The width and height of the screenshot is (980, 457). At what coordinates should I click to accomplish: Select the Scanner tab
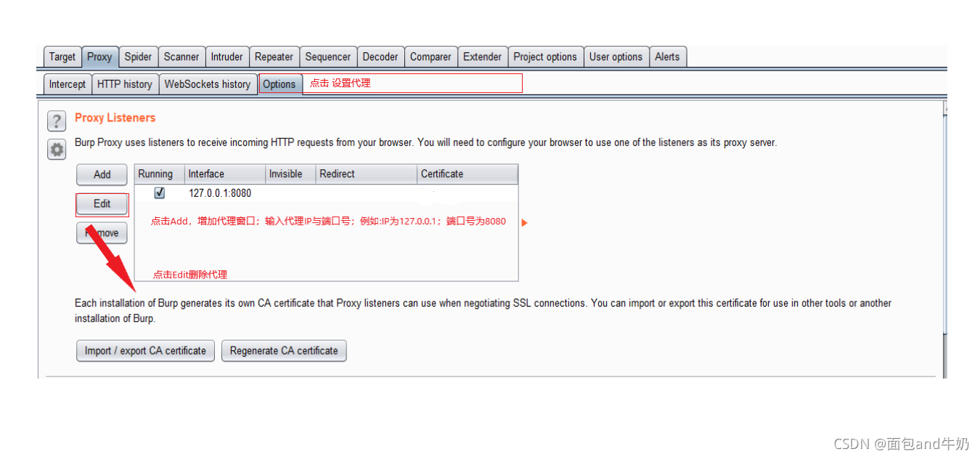pos(181,57)
